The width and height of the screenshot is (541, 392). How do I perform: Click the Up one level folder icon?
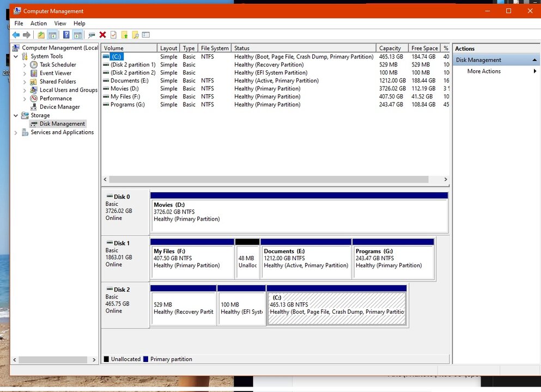(x=41, y=35)
